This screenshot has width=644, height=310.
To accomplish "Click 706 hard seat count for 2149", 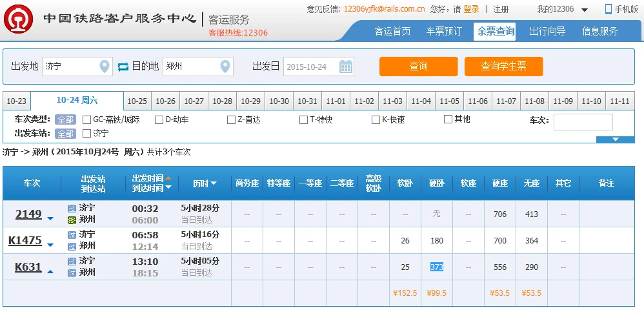I will [500, 214].
